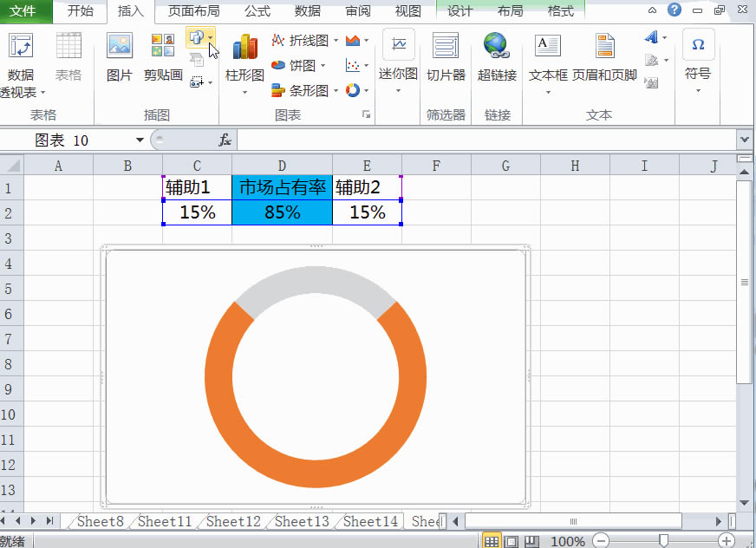Click the 100% zoom level button
The image size is (756, 548).
point(568,542)
